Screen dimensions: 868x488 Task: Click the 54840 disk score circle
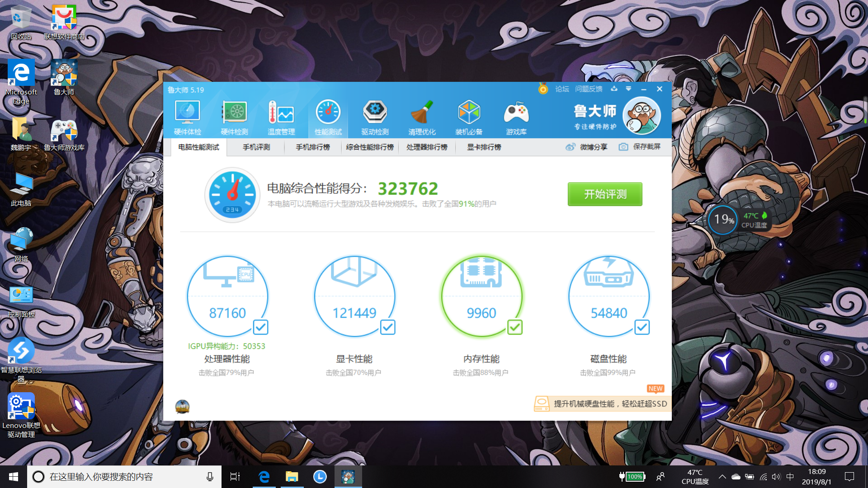(609, 296)
